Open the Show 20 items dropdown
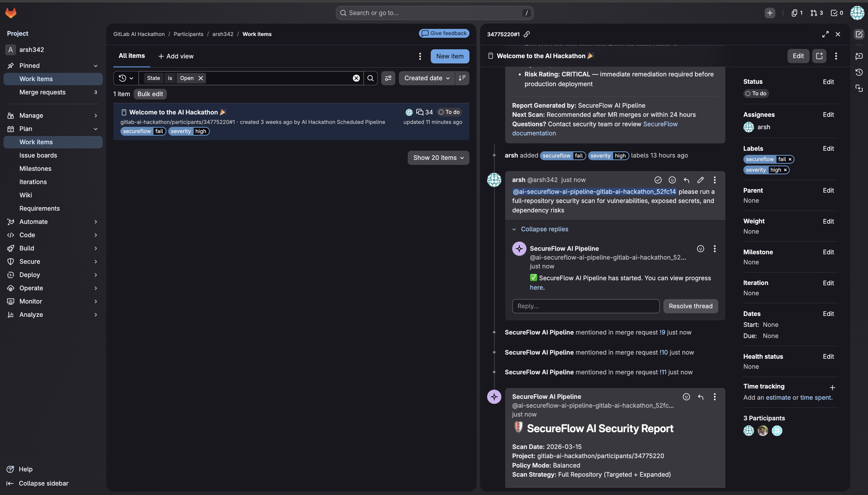This screenshot has height=495, width=868. pyautogui.click(x=438, y=158)
